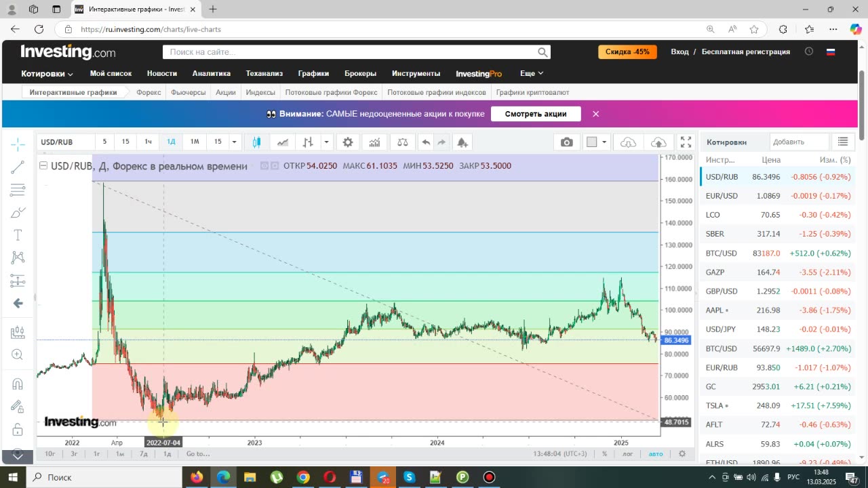Click Go to… date button
Screen dimensions: 868x488
click(x=198, y=454)
